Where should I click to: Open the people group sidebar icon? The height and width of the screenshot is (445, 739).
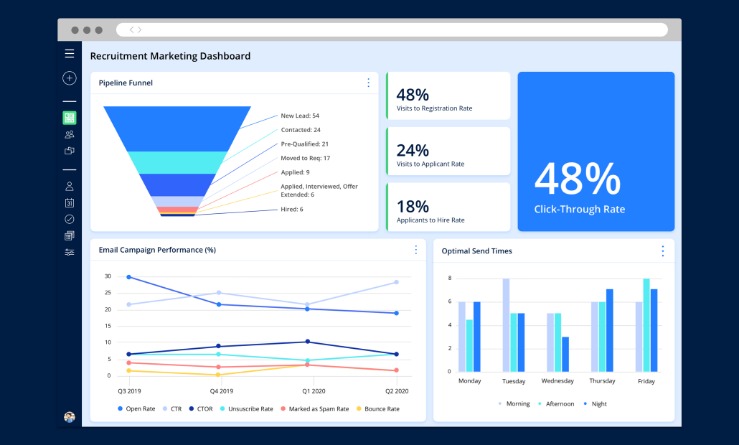click(x=69, y=134)
